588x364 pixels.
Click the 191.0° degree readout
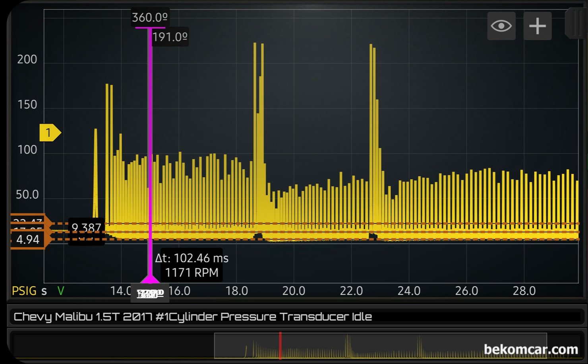(x=170, y=37)
